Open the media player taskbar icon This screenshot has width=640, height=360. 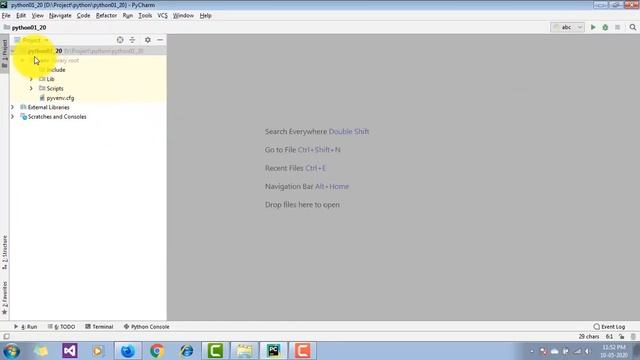pos(98,351)
